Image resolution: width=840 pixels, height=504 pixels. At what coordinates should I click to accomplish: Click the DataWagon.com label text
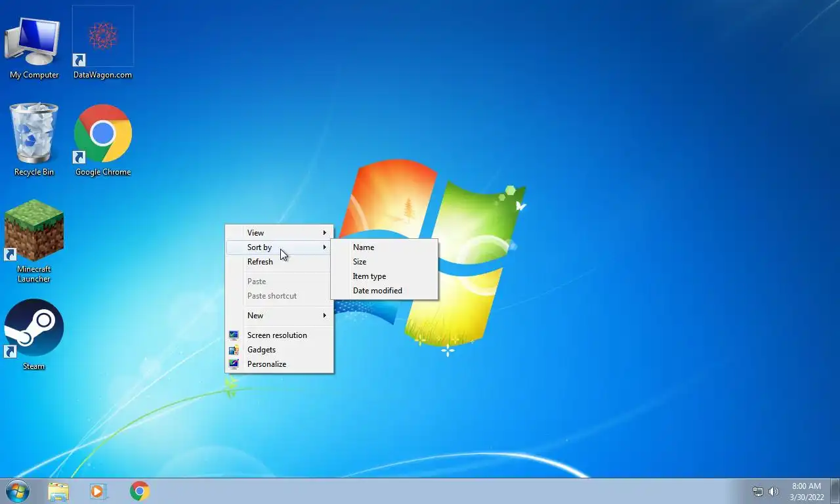[102, 75]
